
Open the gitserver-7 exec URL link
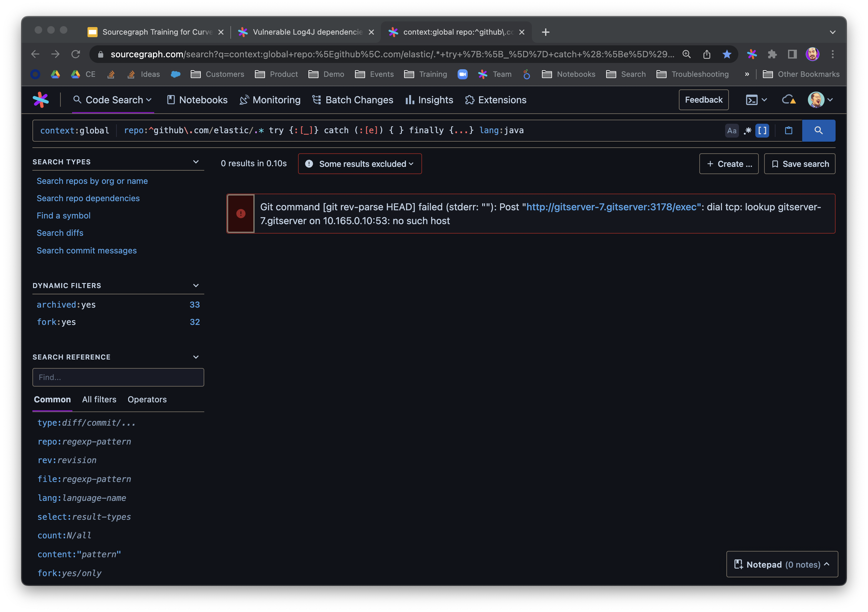613,207
